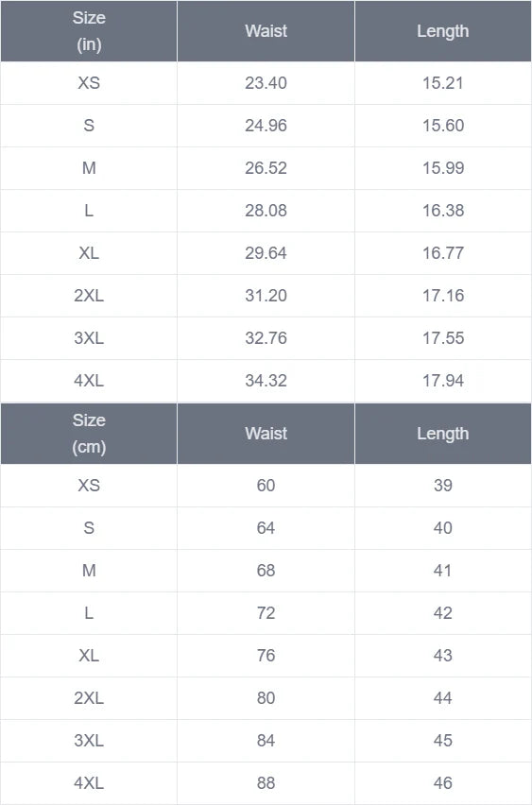Select the M waist value 26.52
Image resolution: width=532 pixels, height=805 pixels.
click(266, 168)
